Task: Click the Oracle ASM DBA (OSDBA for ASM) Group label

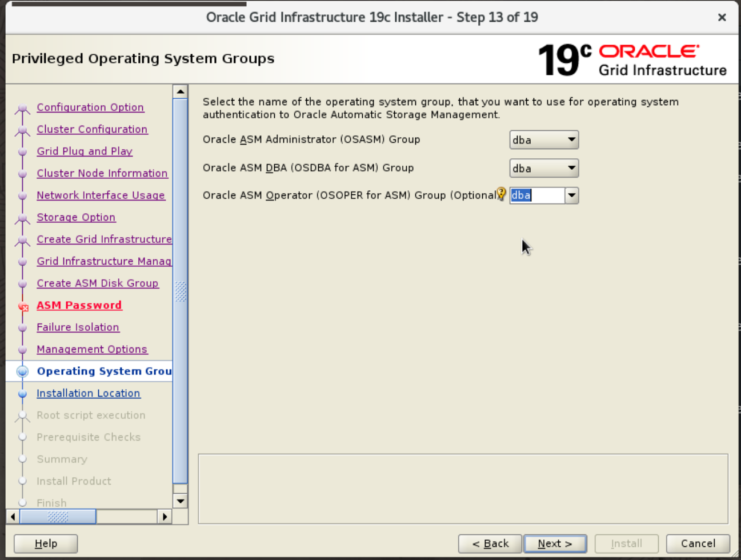Action: click(308, 168)
